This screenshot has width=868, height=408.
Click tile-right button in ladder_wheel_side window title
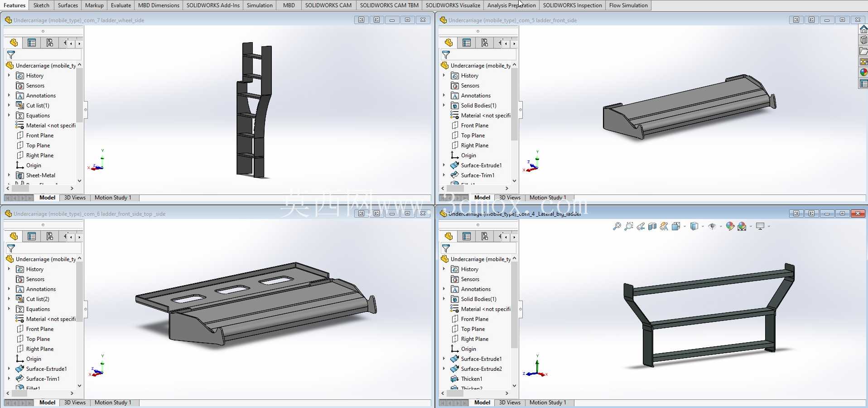coord(376,20)
